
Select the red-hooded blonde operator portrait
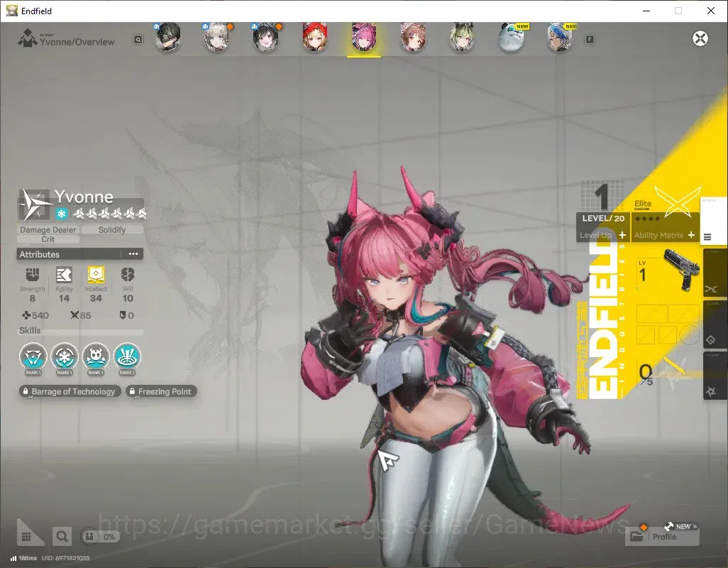click(315, 38)
